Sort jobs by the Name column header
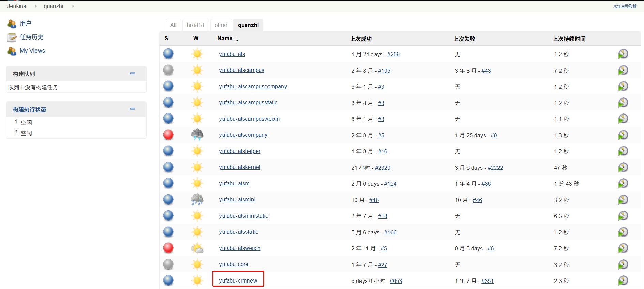The width and height of the screenshot is (644, 289). click(228, 39)
